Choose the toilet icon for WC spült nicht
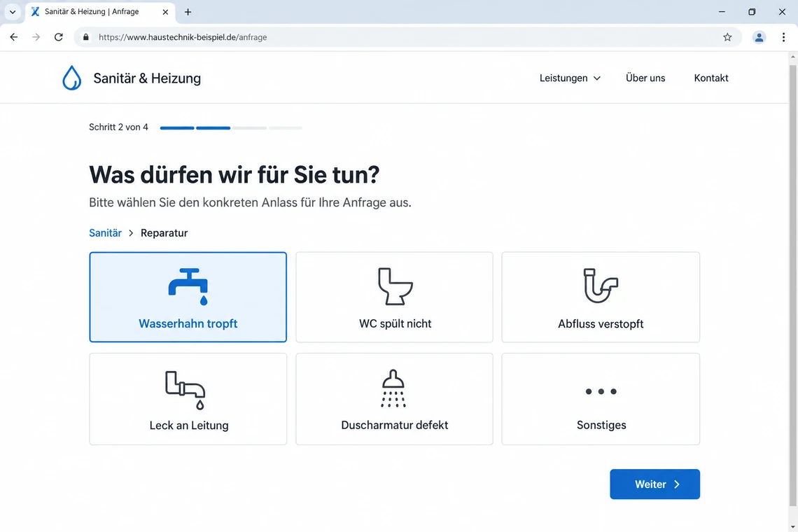 [395, 286]
